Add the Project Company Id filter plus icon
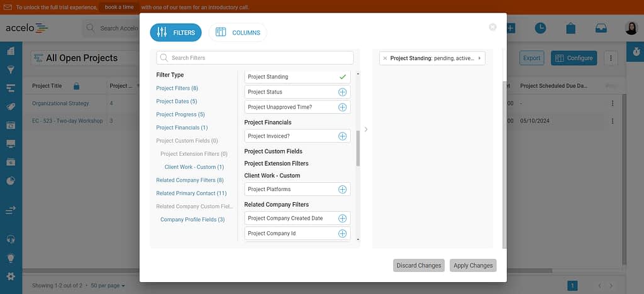644x294 pixels. point(342,233)
